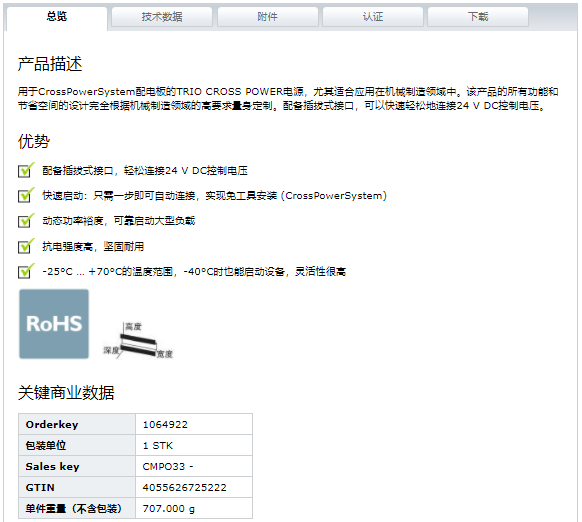Click the GTIN label cell
Screen dimensions: 582x522
click(77, 487)
